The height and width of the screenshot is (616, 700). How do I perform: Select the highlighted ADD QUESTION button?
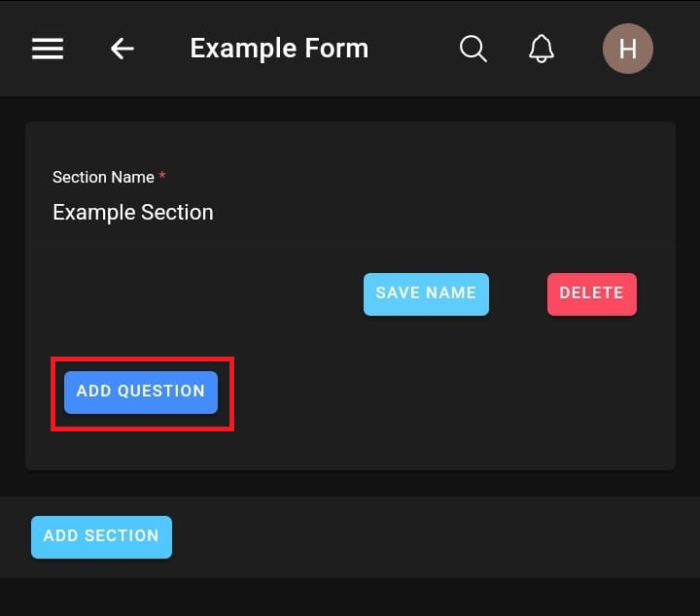[x=141, y=392]
